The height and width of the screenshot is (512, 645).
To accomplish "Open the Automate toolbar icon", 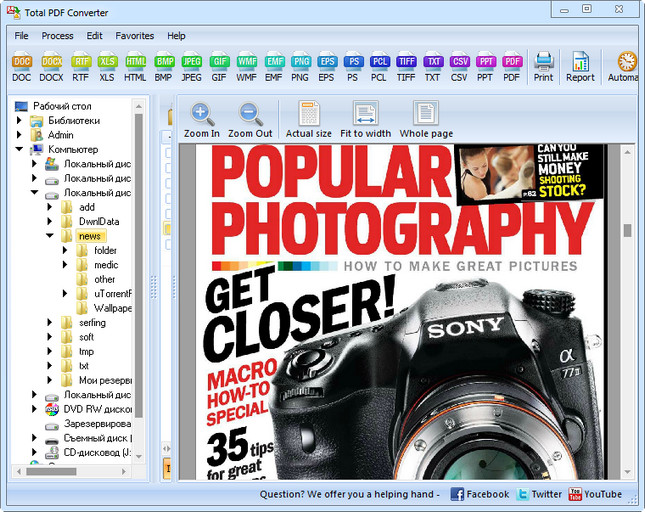I will point(624,67).
